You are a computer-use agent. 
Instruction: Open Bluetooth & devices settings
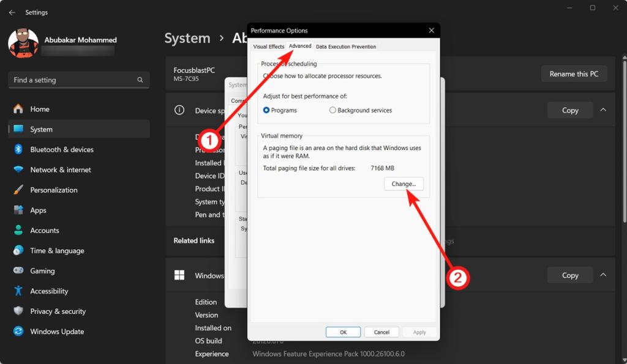click(63, 149)
